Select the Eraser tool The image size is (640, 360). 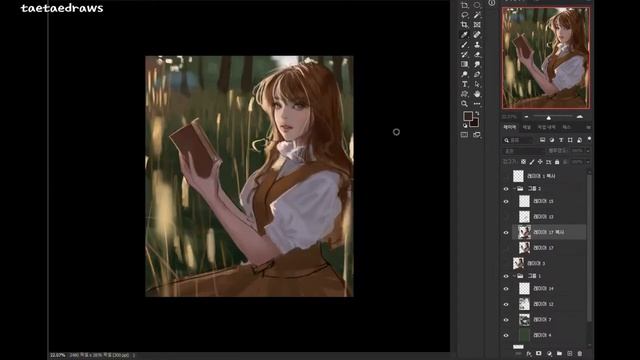[x=477, y=54]
